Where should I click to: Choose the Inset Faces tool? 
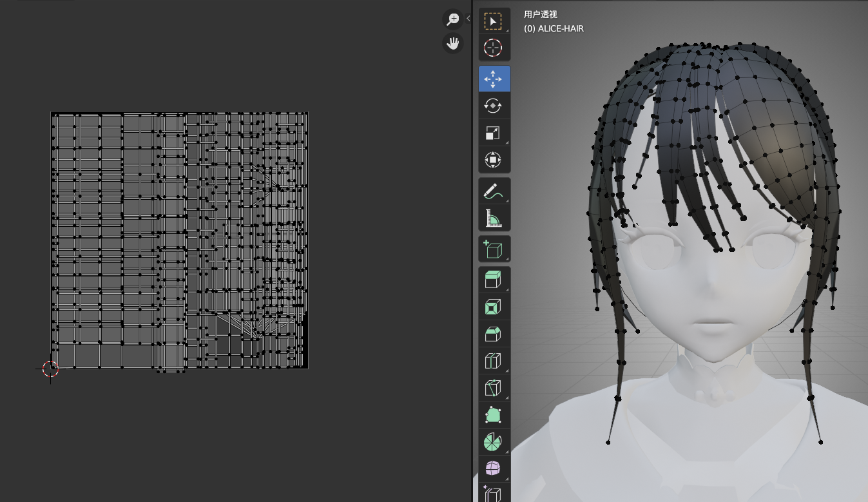[493, 306]
